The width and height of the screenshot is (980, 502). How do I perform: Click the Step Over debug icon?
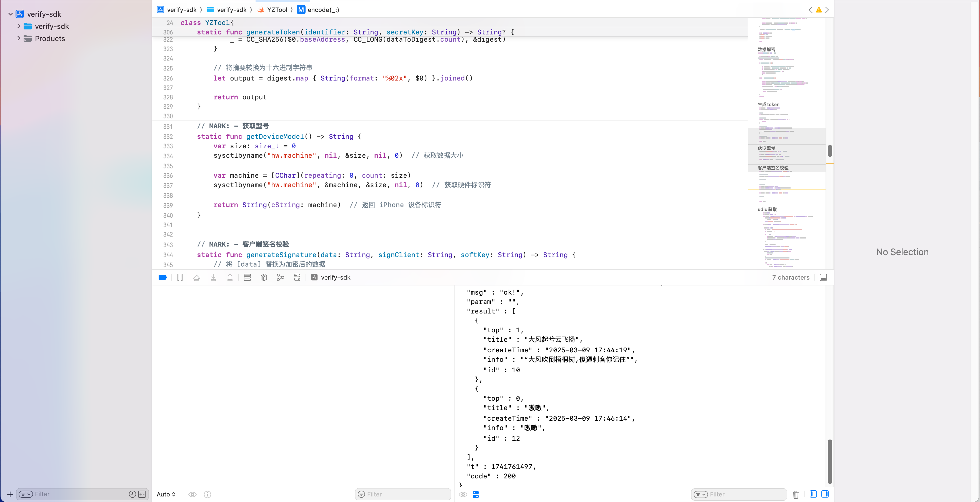197,278
